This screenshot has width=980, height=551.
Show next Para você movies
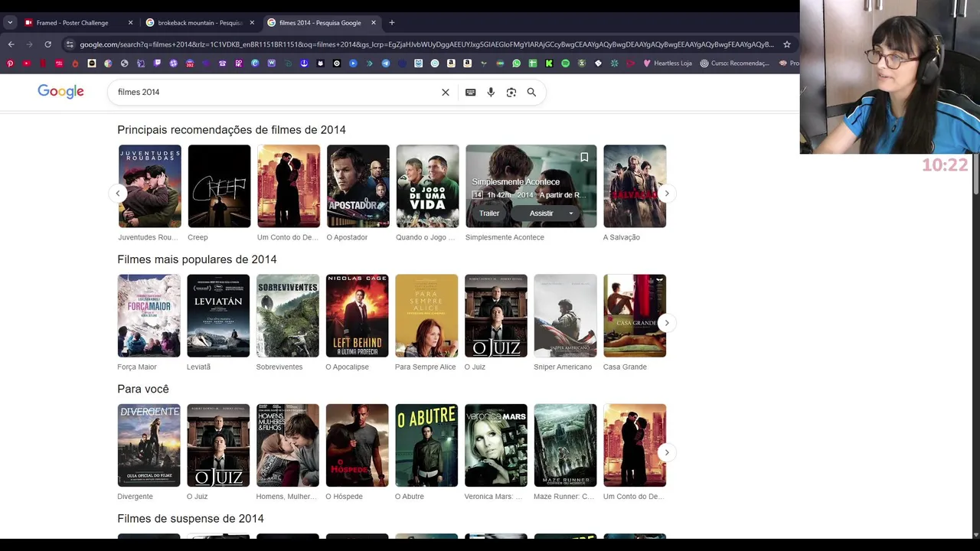click(x=667, y=452)
